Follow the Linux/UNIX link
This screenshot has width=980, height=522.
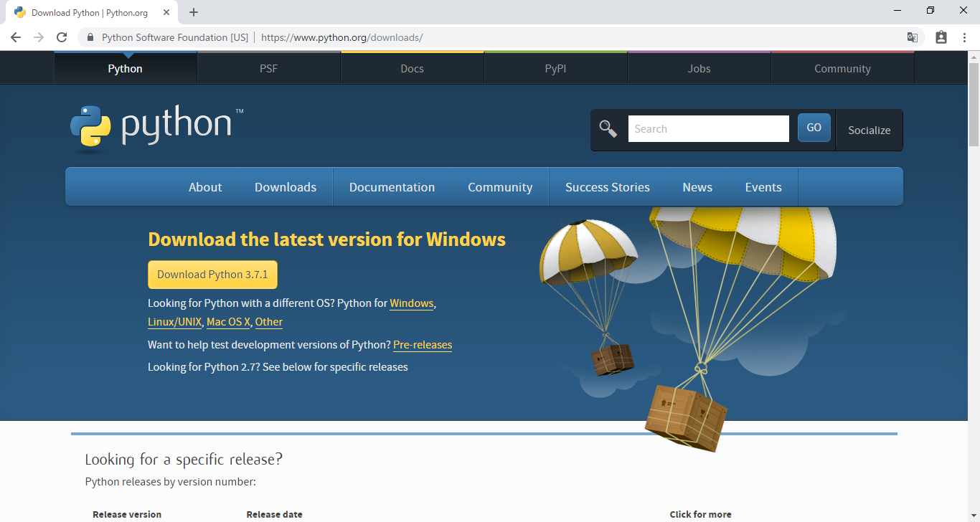[175, 322]
